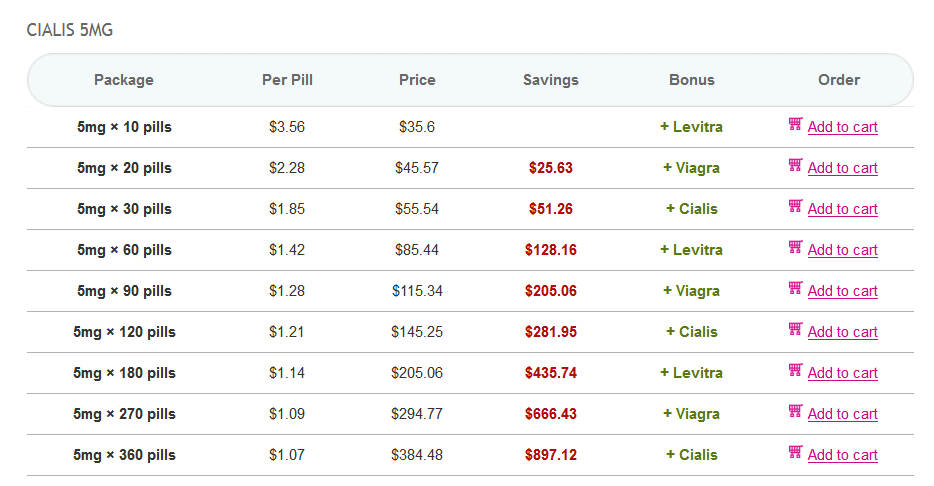Click the Package column header
This screenshot has height=486, width=934.
124,80
